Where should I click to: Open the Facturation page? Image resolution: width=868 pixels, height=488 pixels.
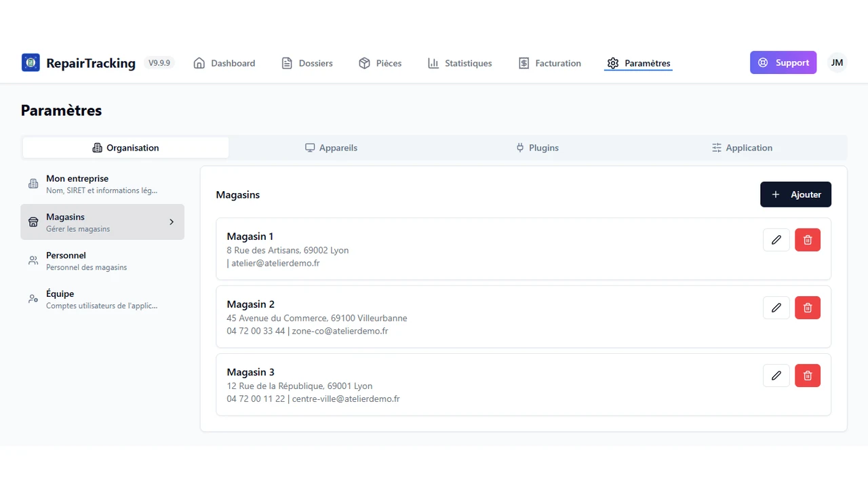coord(550,63)
